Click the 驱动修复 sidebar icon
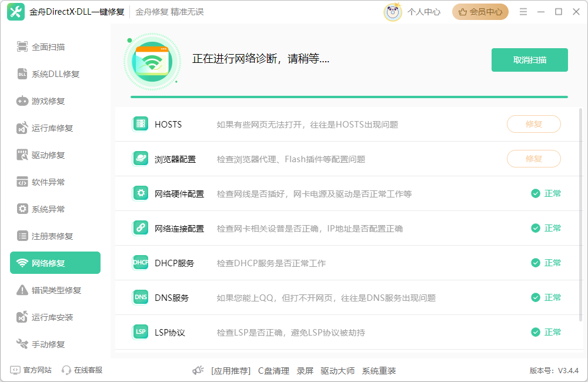588x382 pixels. tap(22, 155)
